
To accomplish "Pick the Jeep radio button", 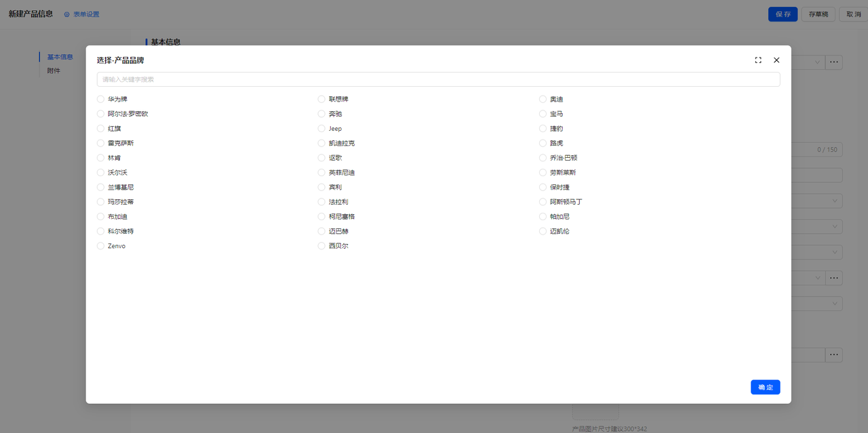I will (322, 129).
